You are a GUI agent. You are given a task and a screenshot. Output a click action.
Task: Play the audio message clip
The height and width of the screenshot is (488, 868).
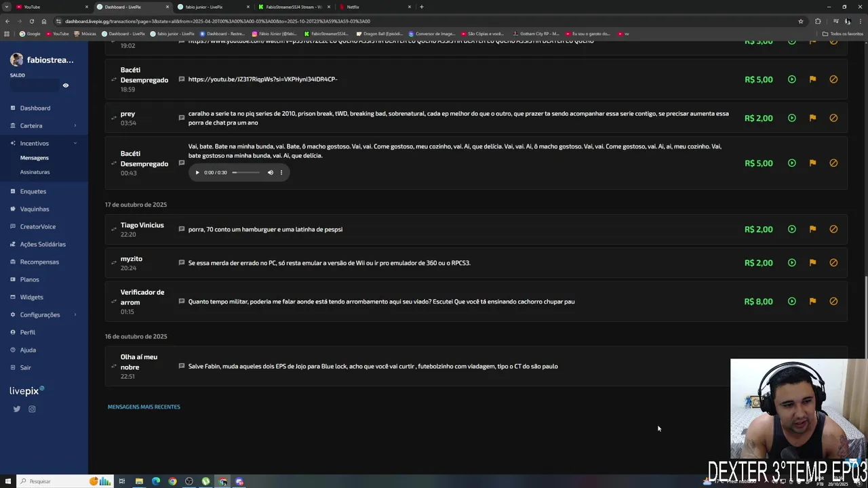(x=197, y=173)
